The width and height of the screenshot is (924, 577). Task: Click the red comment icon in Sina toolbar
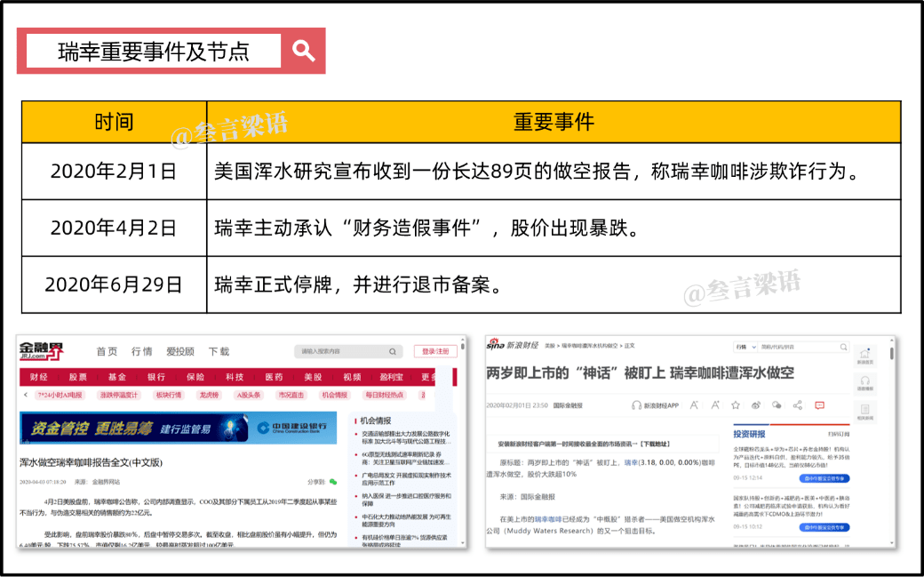point(819,405)
